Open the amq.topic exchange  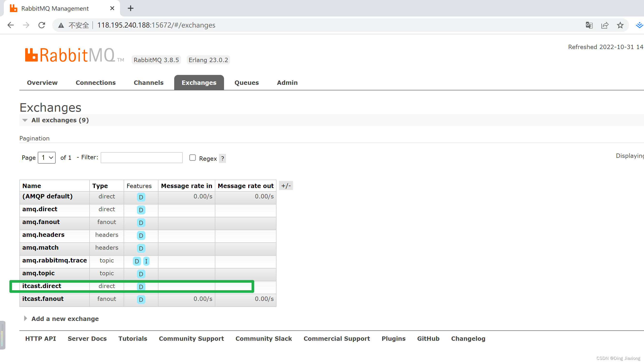(x=38, y=273)
